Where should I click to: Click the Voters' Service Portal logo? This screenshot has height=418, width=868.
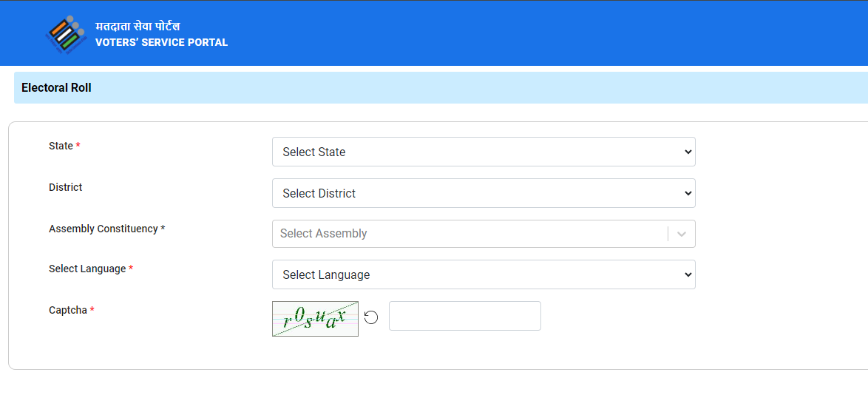tap(66, 34)
